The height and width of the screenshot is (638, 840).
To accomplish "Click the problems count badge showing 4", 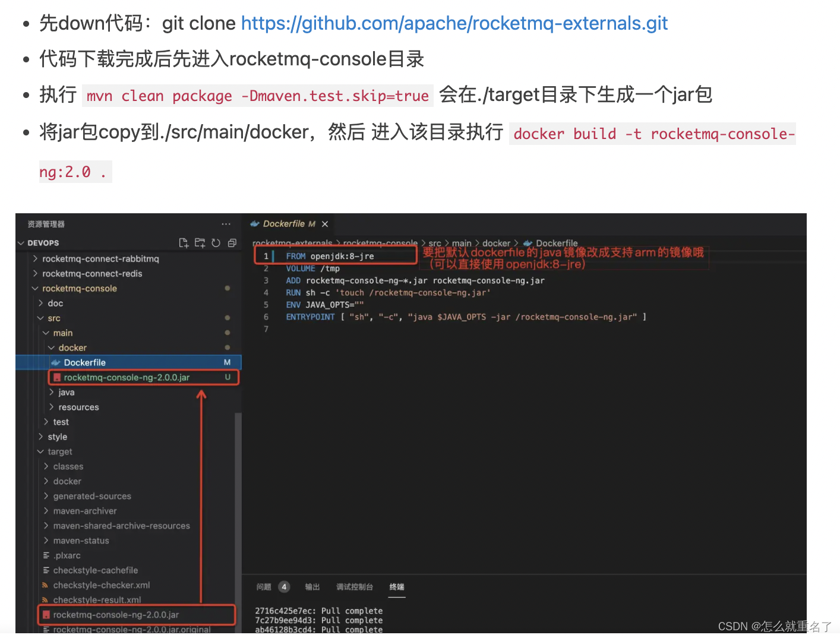I will [x=284, y=588].
